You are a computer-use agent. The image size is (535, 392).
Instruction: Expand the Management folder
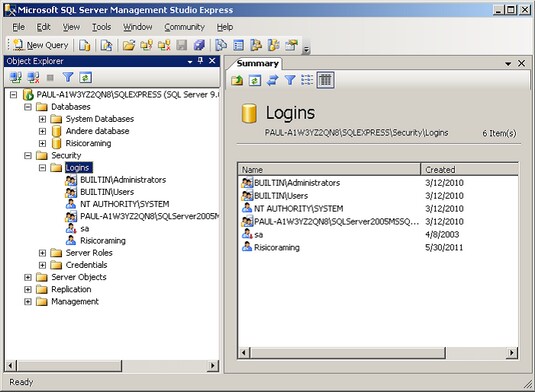click(28, 302)
